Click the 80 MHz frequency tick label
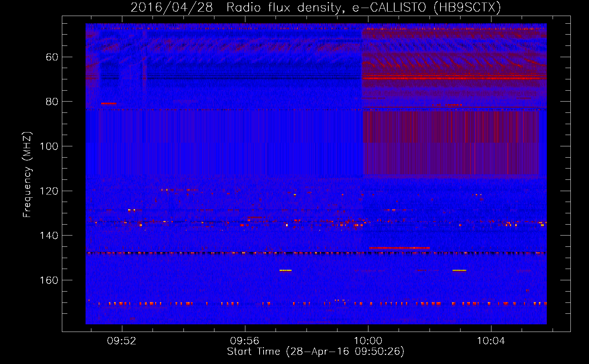589x364 pixels. coord(52,102)
